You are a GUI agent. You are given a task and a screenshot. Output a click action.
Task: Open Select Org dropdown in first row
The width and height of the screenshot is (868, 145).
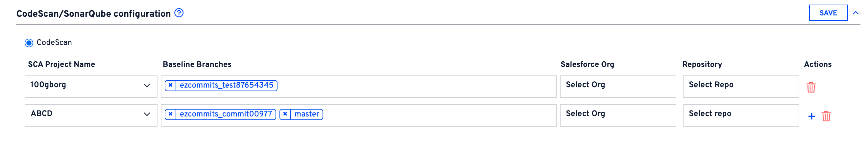[x=617, y=86]
